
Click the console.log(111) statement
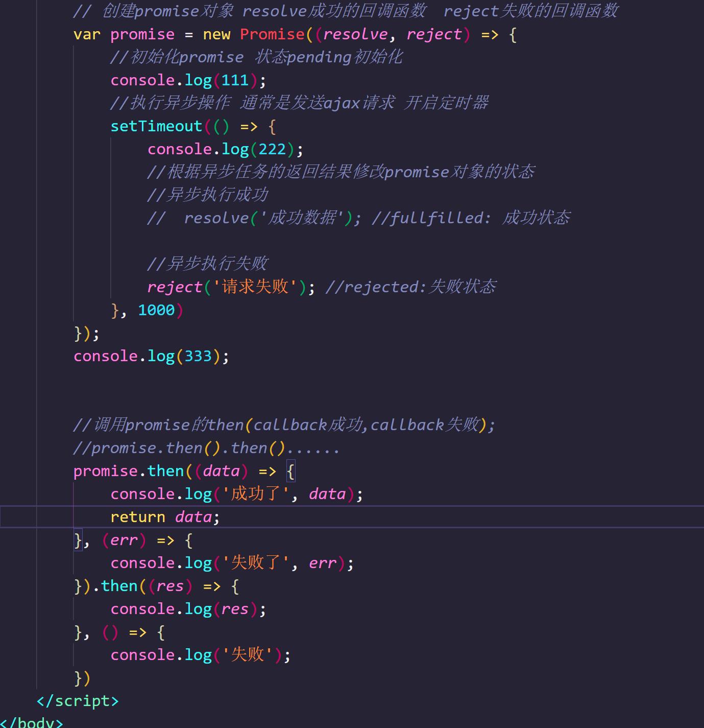(188, 80)
